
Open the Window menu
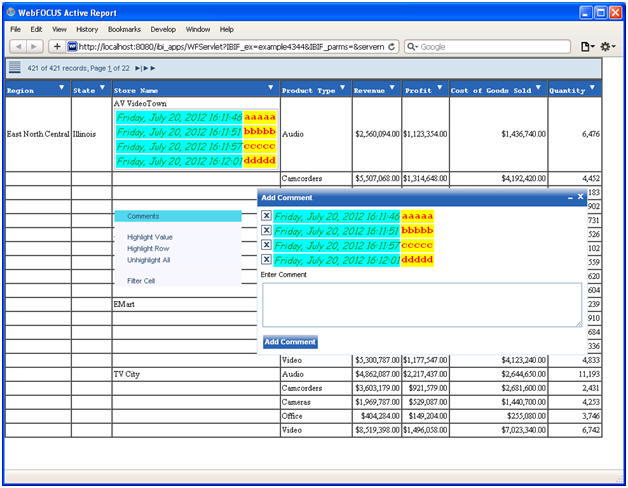tap(197, 29)
